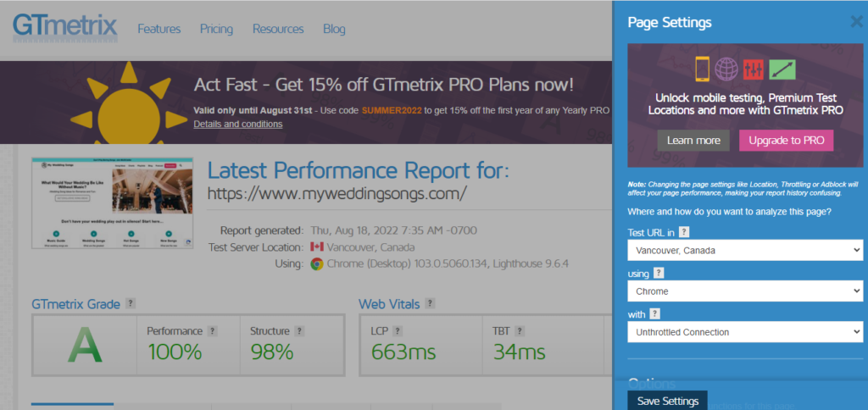This screenshot has width=868, height=410.
Task: Click the mobile phone icon in PRO promo
Action: pos(703,69)
